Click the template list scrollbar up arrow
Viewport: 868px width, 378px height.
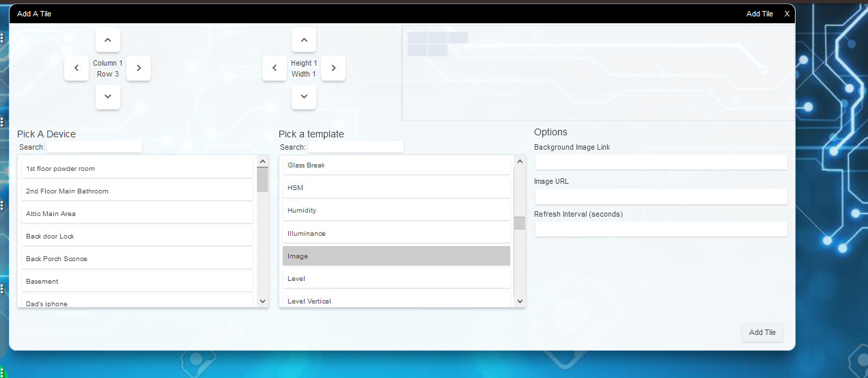point(520,161)
